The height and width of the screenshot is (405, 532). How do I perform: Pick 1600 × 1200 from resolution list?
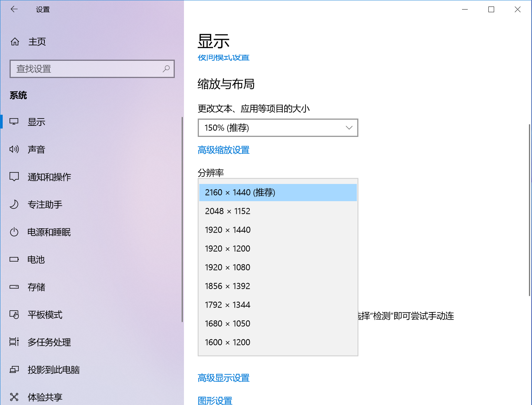point(228,342)
